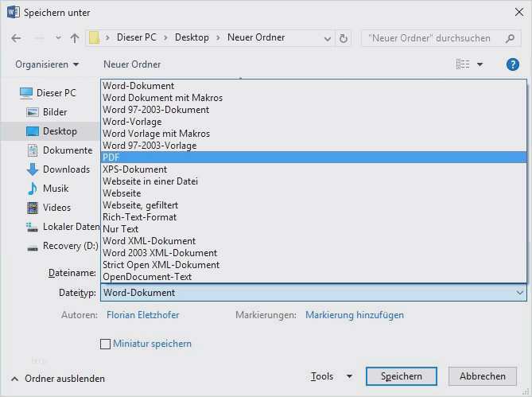Collapse the Dateityp combo box

[519, 293]
